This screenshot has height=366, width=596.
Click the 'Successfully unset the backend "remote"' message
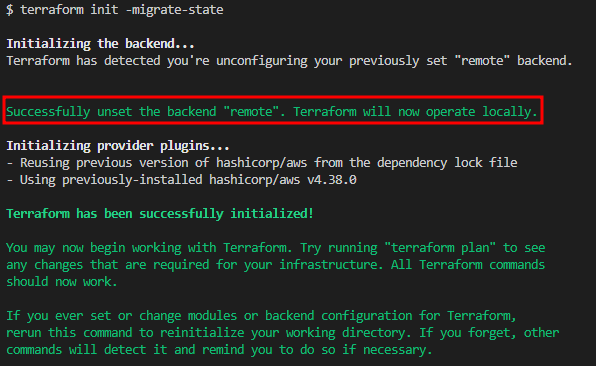(272, 112)
